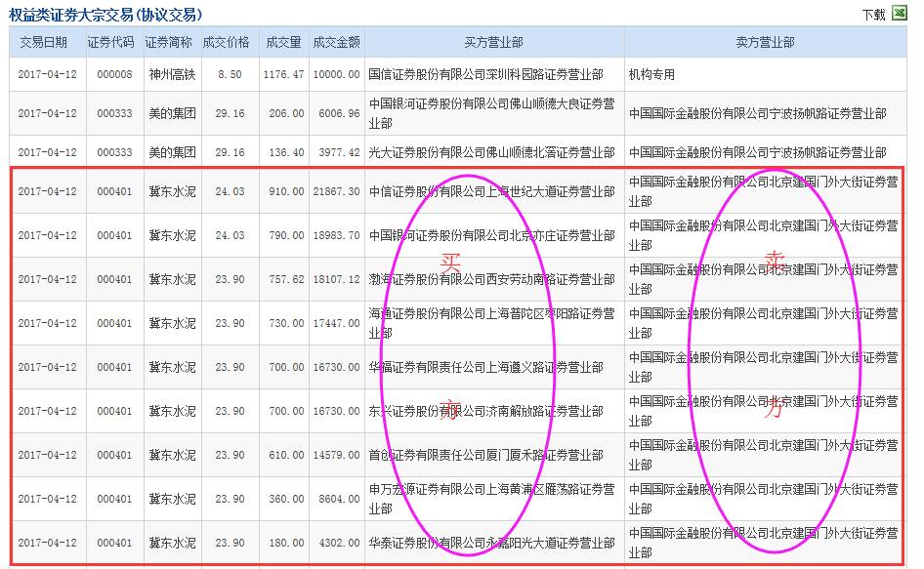Viewport: 924px width, 569px height.
Task: Select the 交易日期 column header
Action: [x=43, y=42]
